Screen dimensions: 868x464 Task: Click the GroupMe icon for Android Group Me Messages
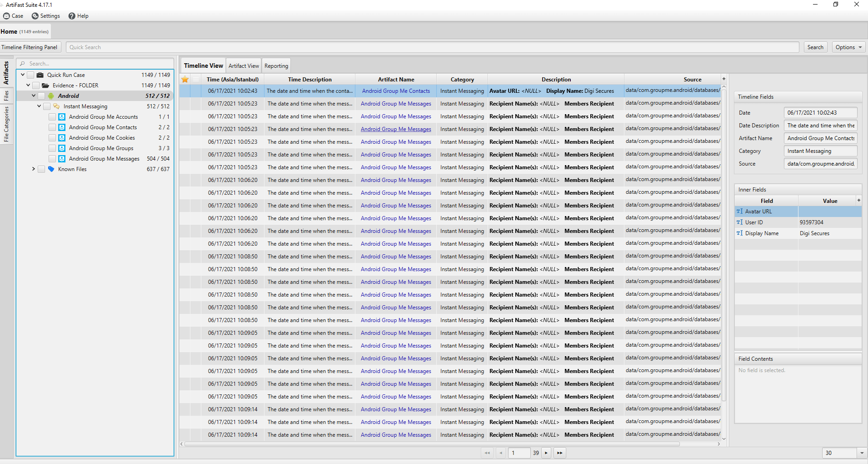[62, 159]
